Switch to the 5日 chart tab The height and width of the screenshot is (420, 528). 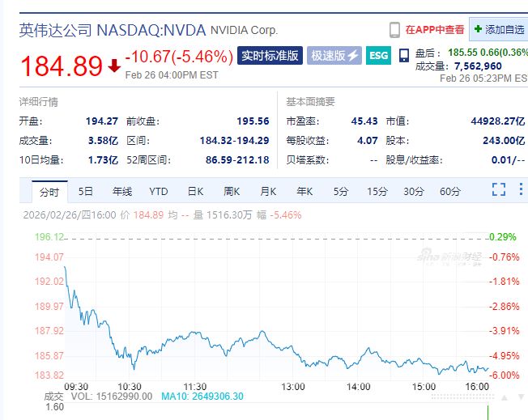pos(85,192)
